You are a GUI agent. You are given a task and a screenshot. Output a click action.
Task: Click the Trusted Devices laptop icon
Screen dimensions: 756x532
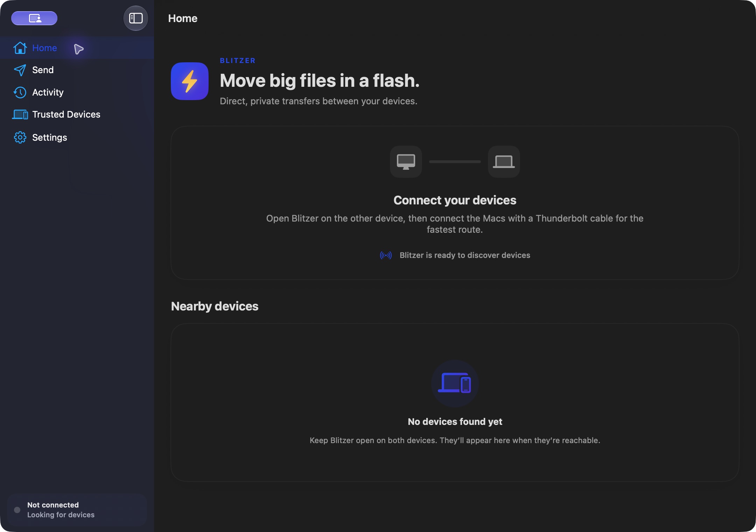20,114
